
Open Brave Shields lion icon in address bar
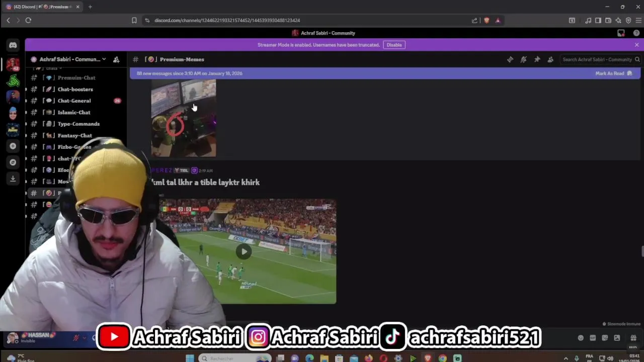486,20
